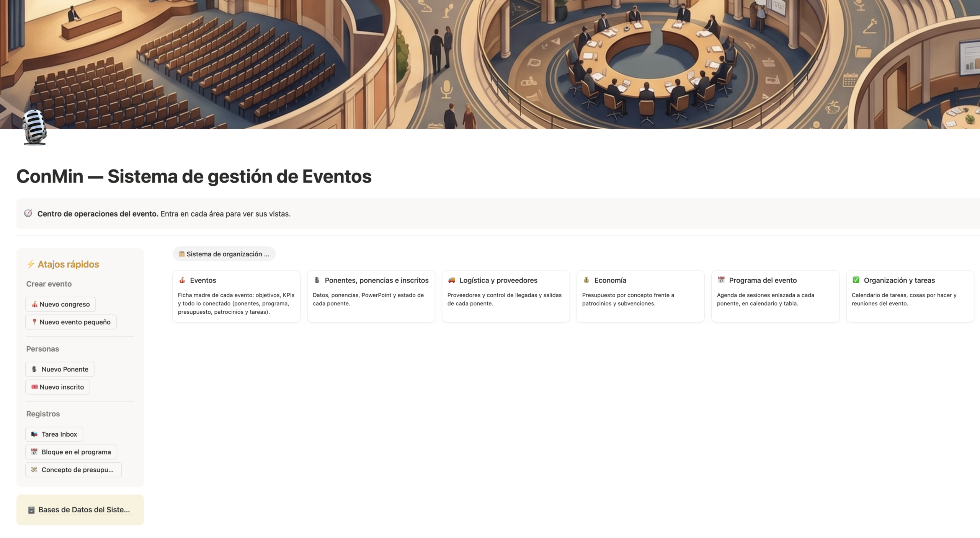Select the Sistema de organización view tab
The image size is (980, 538).
pos(224,254)
